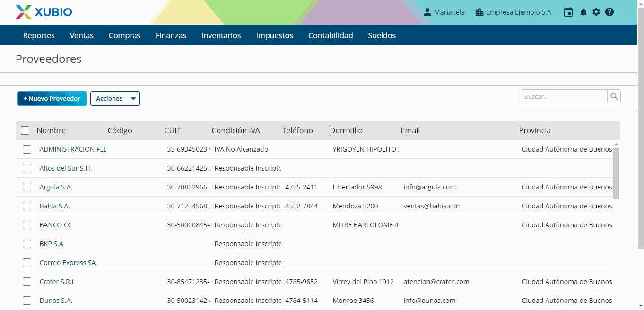
Task: Sort by Email column header
Action: [410, 130]
